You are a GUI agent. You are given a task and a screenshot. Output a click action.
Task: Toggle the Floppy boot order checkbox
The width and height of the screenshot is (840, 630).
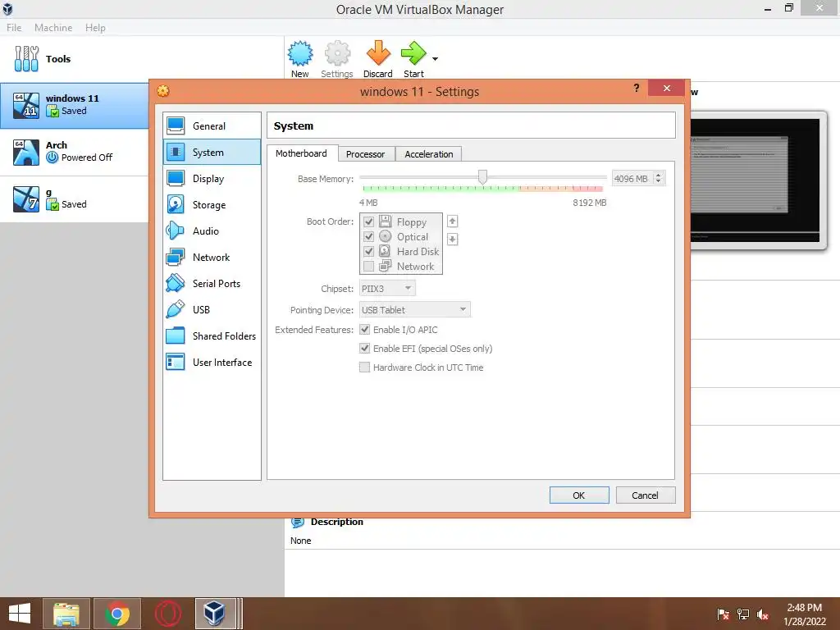(x=368, y=221)
